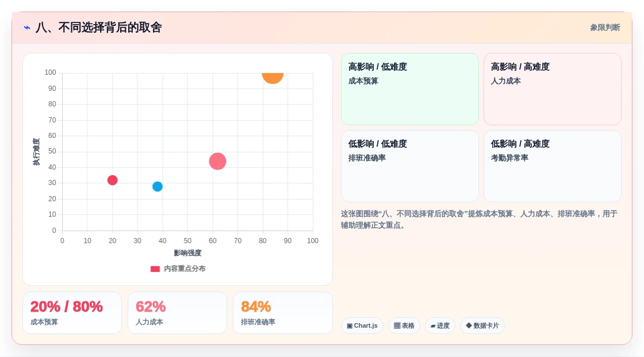Click the 20% / 80% 成本预算 stat card
Viewport: 644px width, 357px height.
tap(72, 313)
